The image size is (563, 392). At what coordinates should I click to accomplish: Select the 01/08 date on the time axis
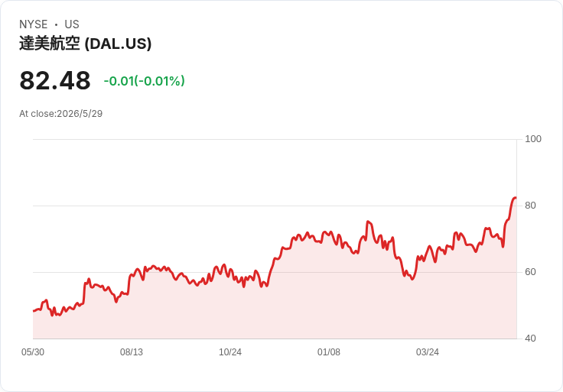[328, 352]
